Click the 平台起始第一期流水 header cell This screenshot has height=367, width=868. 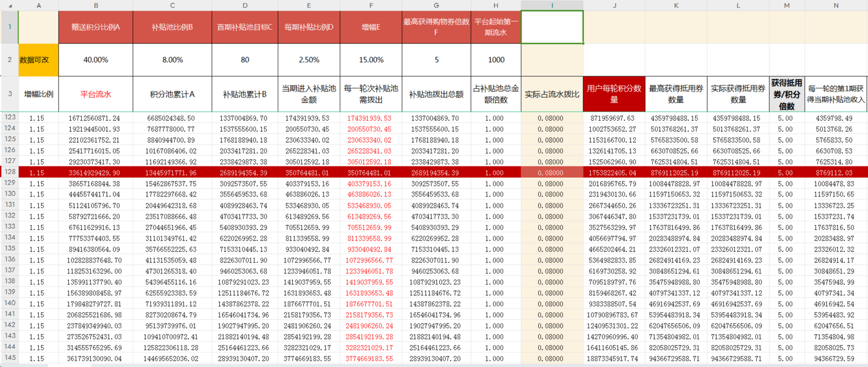click(x=496, y=27)
